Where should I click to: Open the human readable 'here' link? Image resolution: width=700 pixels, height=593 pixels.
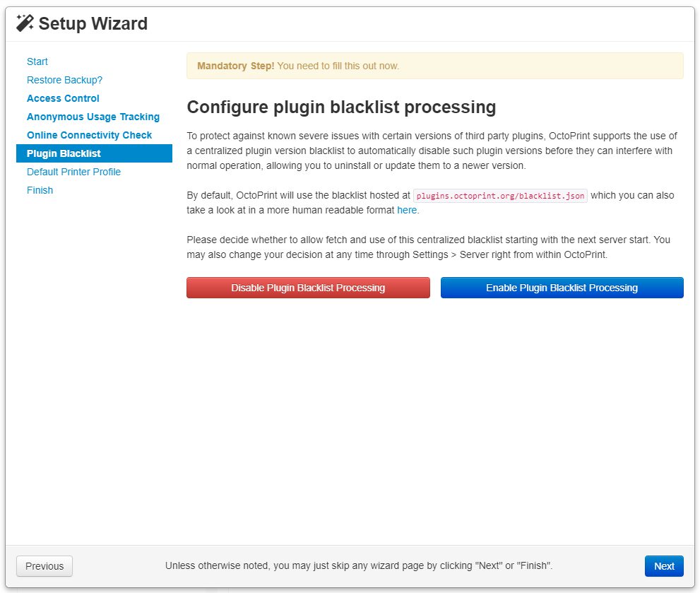click(x=407, y=210)
